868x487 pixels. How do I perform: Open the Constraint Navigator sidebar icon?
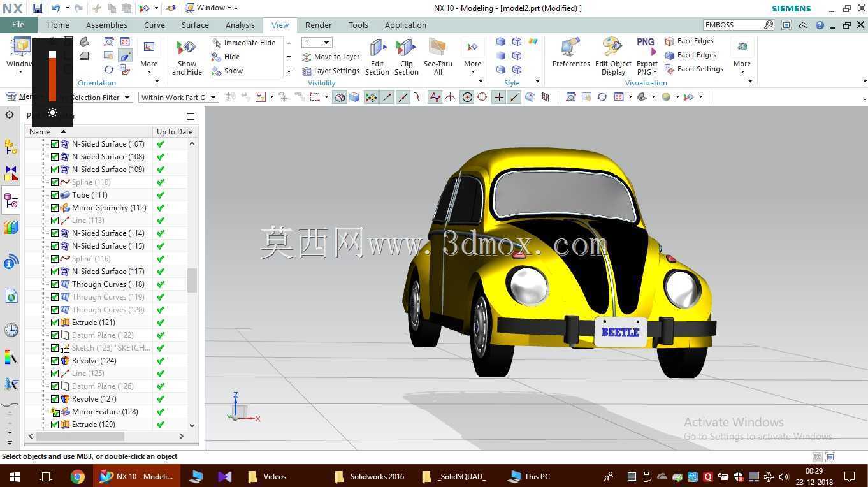[x=11, y=173]
